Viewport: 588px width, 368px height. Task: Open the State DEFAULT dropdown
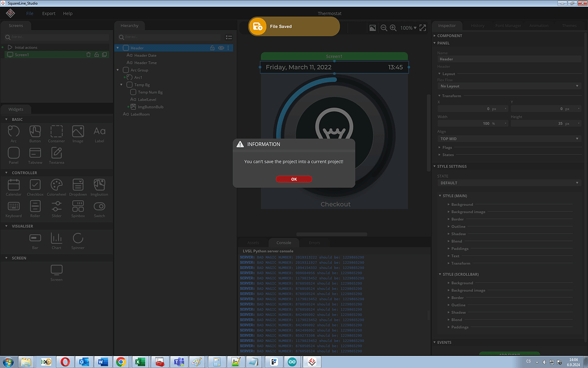click(509, 183)
